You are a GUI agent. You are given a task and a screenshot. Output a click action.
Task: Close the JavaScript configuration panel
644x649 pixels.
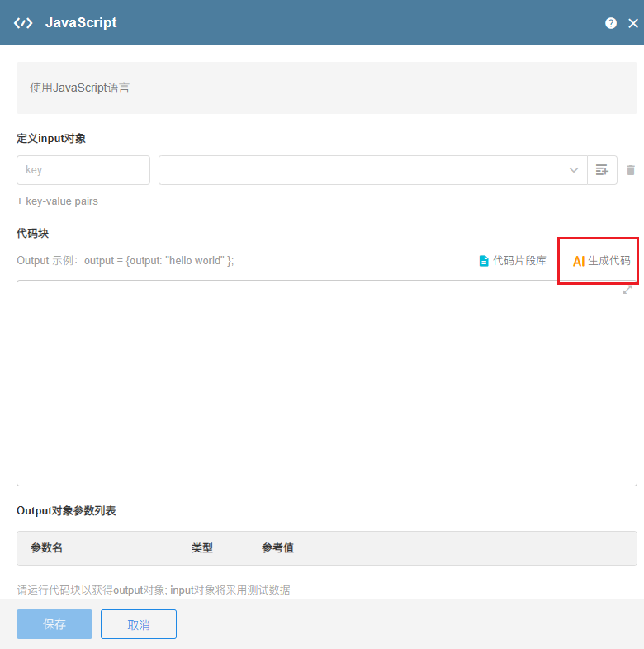tap(633, 23)
